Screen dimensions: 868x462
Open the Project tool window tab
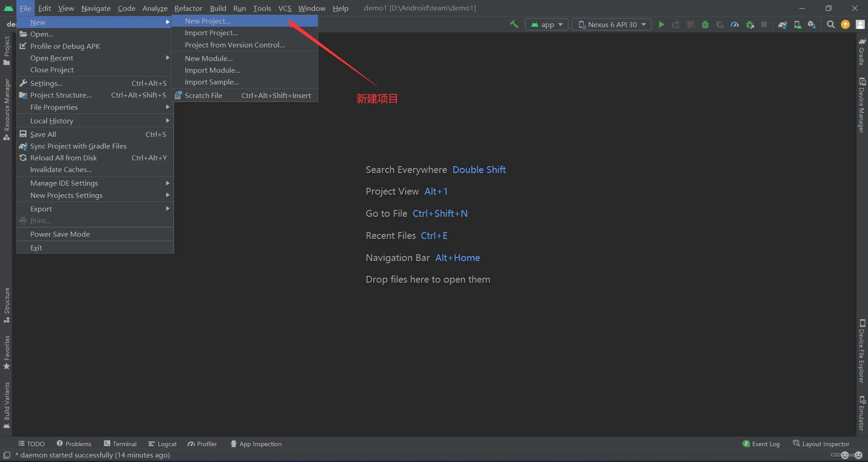6,51
